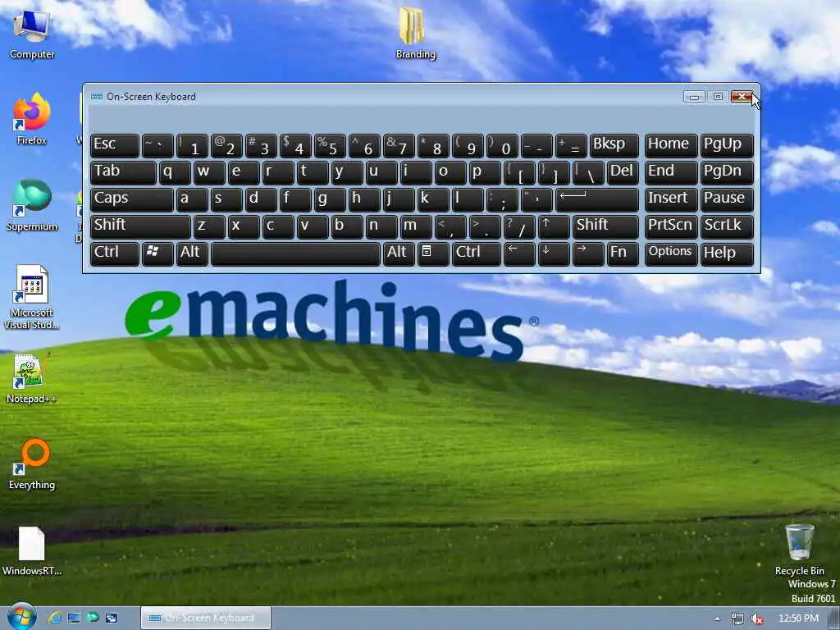Click the Show desktop strip beside clock
Viewport: 840px width, 630px height.
834,619
